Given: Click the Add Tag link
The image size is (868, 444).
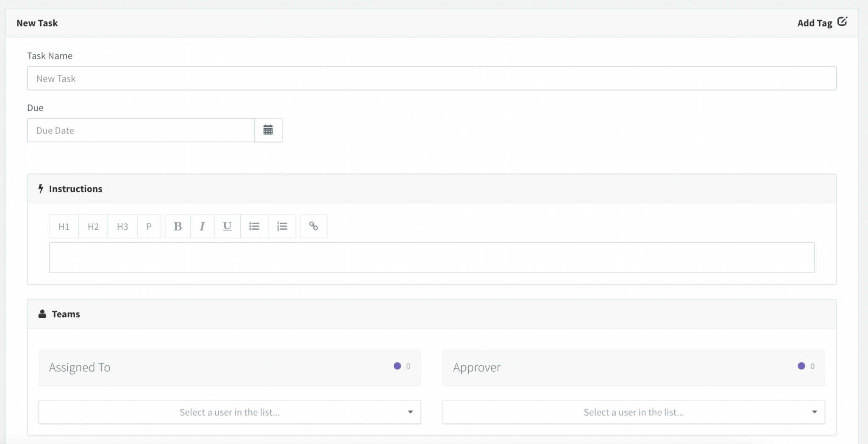Looking at the screenshot, I should [814, 23].
